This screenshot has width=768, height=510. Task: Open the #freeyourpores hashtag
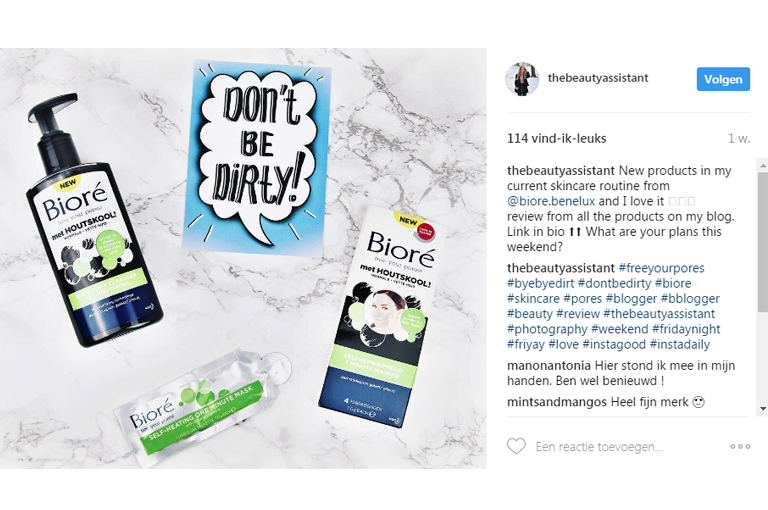[x=661, y=268]
